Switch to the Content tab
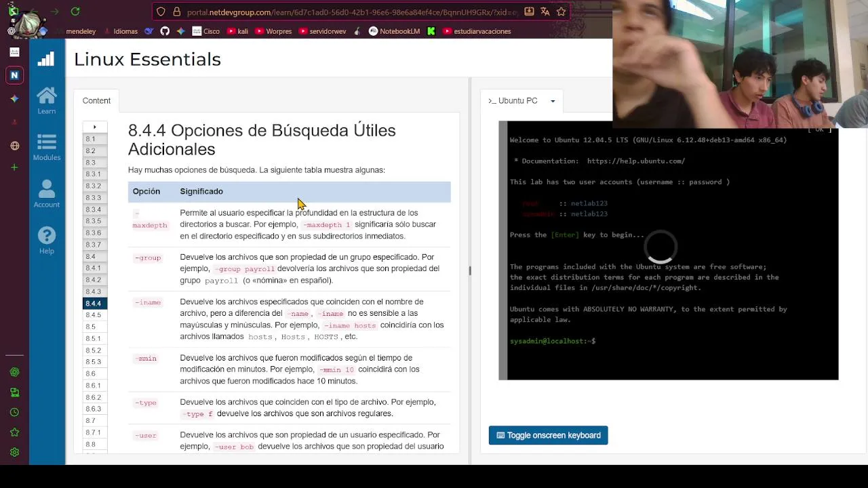 tap(96, 100)
